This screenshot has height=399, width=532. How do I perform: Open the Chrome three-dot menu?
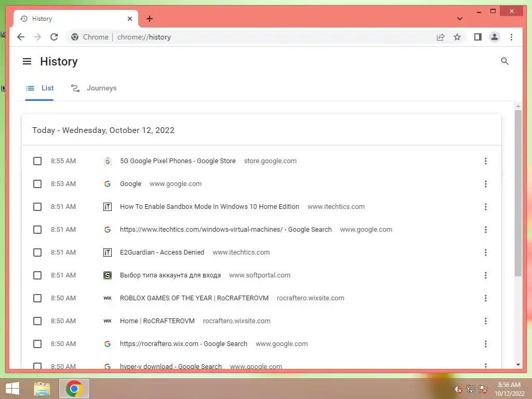(x=511, y=37)
